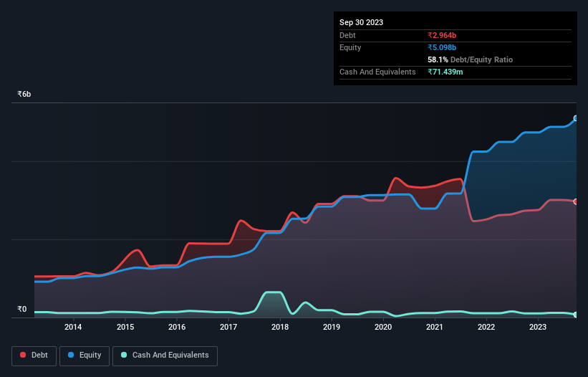Click the 2022 x-axis label
Viewport: 588px width, 377px height.
[486, 327]
